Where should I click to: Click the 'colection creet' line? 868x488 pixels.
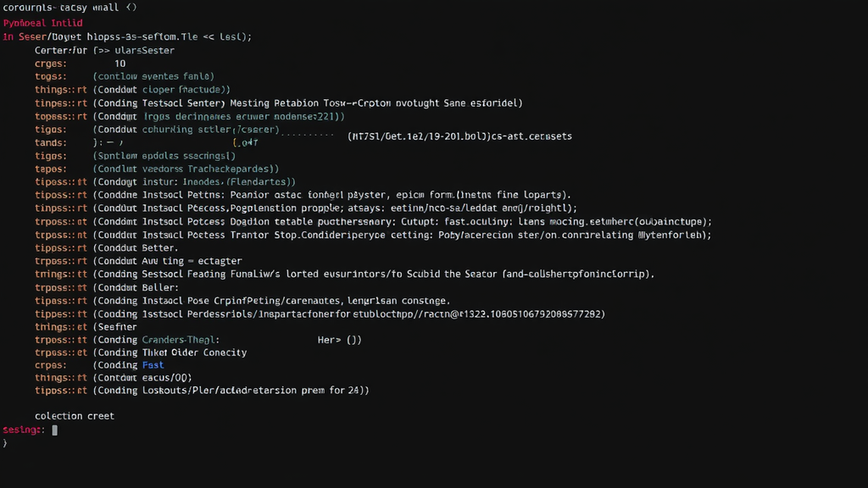point(75,416)
